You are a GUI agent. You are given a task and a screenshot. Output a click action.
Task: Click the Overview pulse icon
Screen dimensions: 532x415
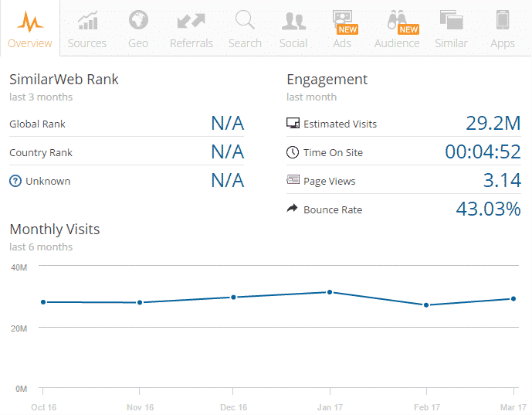point(30,20)
